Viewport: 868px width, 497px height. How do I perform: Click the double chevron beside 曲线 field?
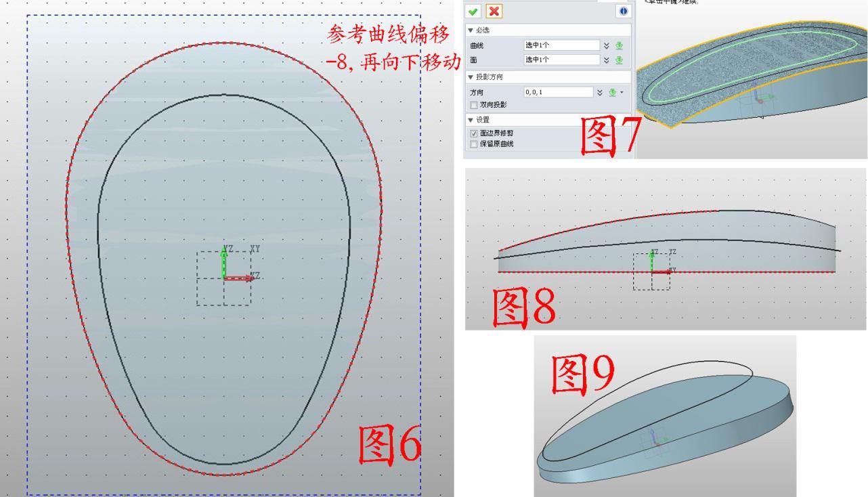tap(607, 46)
